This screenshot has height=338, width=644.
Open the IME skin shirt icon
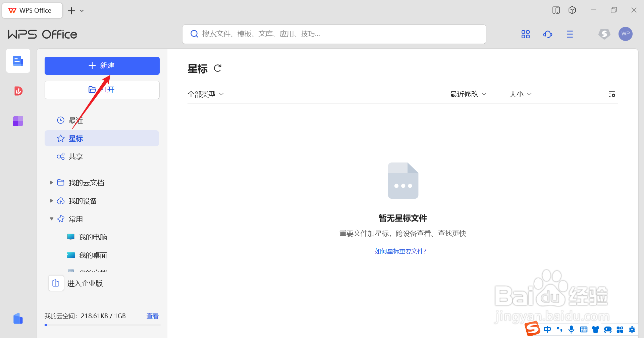click(x=596, y=329)
